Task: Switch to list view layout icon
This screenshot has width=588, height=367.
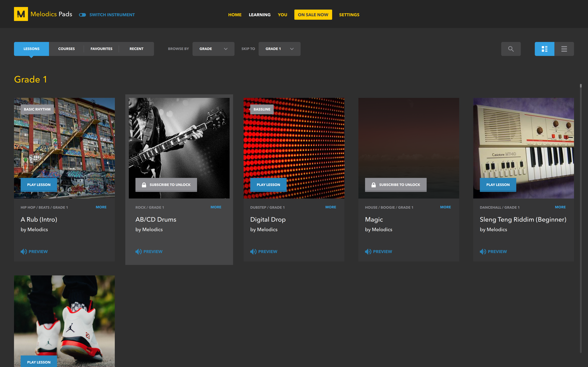Action: coord(564,49)
